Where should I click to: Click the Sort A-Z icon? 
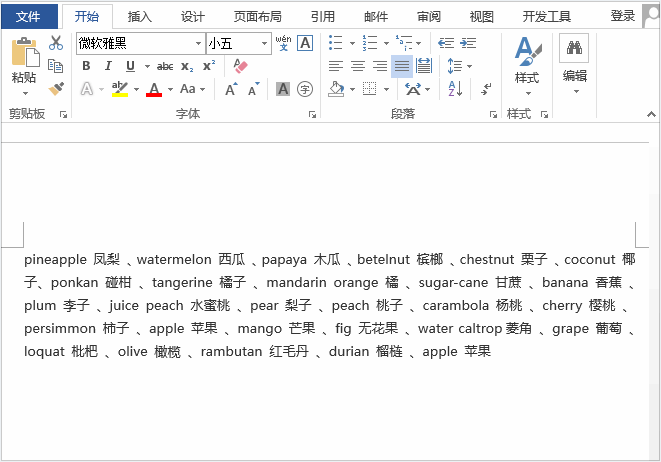[x=455, y=89]
